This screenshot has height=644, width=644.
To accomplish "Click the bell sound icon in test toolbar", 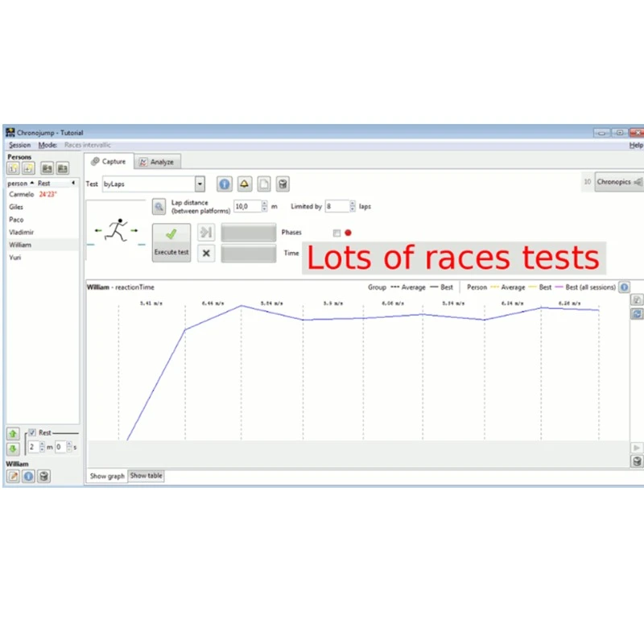I will tap(244, 184).
